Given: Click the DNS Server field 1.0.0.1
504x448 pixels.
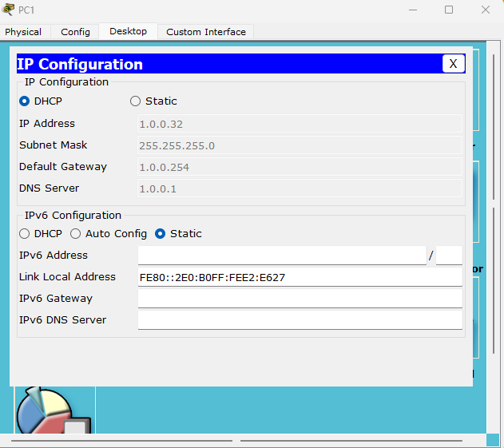Looking at the screenshot, I should coord(300,188).
